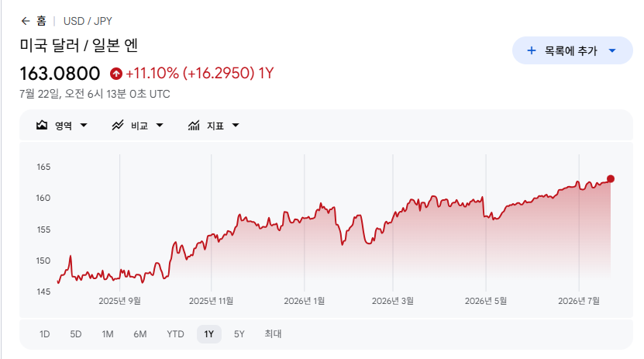Switch chart range to 5D
Screen dimensions: 644x359
coord(76,334)
